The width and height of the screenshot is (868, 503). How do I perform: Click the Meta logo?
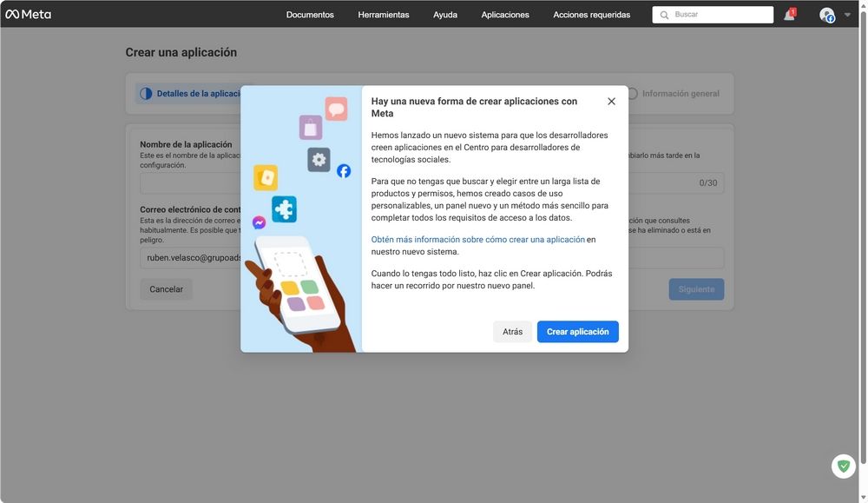[x=30, y=14]
